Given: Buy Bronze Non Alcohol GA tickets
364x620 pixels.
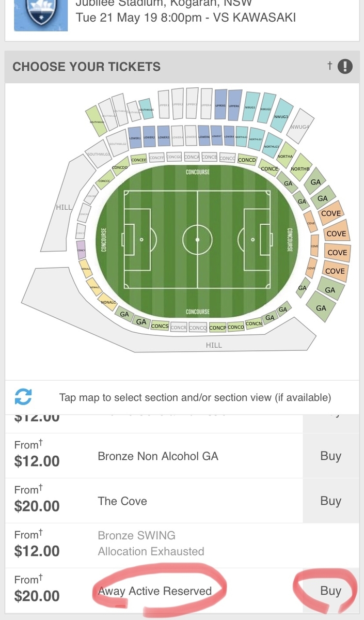Looking at the screenshot, I should coord(330,456).
